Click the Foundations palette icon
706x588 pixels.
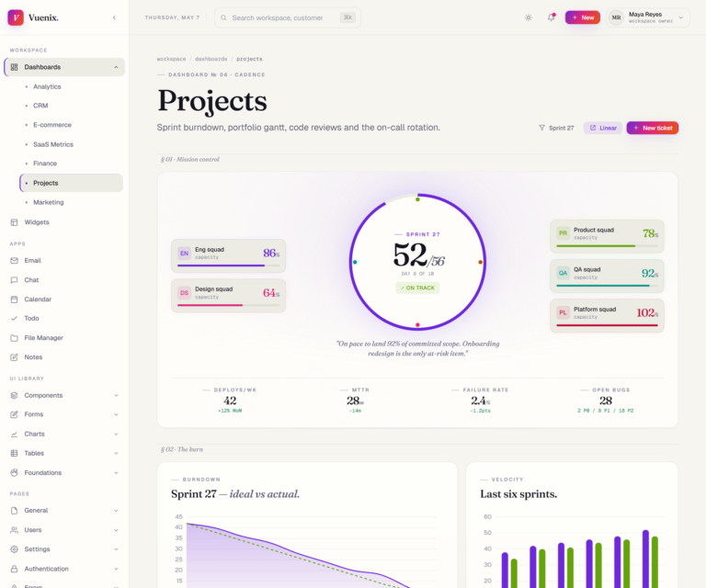tap(14, 473)
